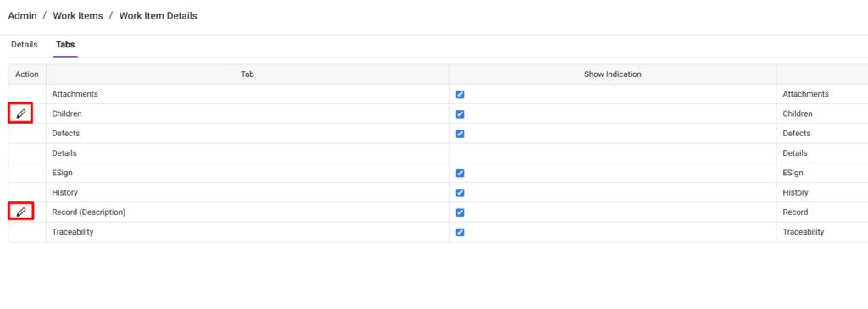Viewport: 868px width, 309px height.
Task: Click Children in the rightmost column
Action: pos(797,114)
